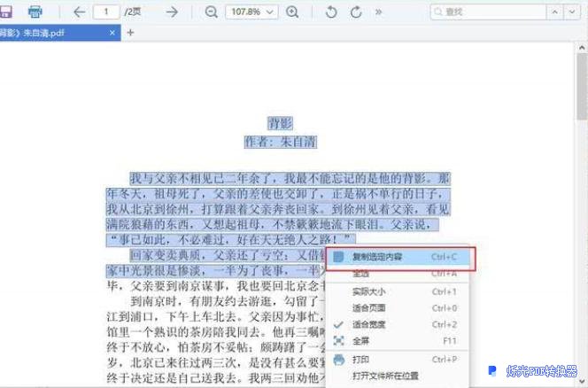This screenshot has width=588, height=388.
Task: Click the search input box
Action: [488, 12]
